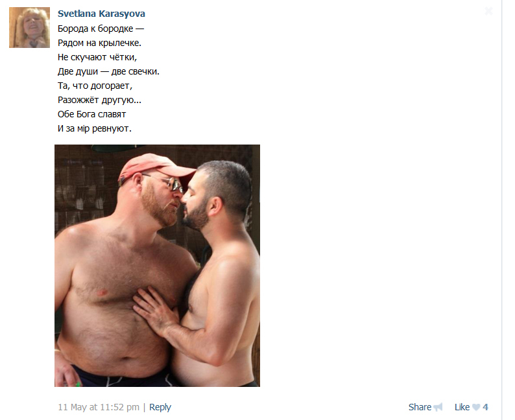The height and width of the screenshot is (420, 515).
Task: Click the line 'Та, что догорает,'
Action: (95, 86)
